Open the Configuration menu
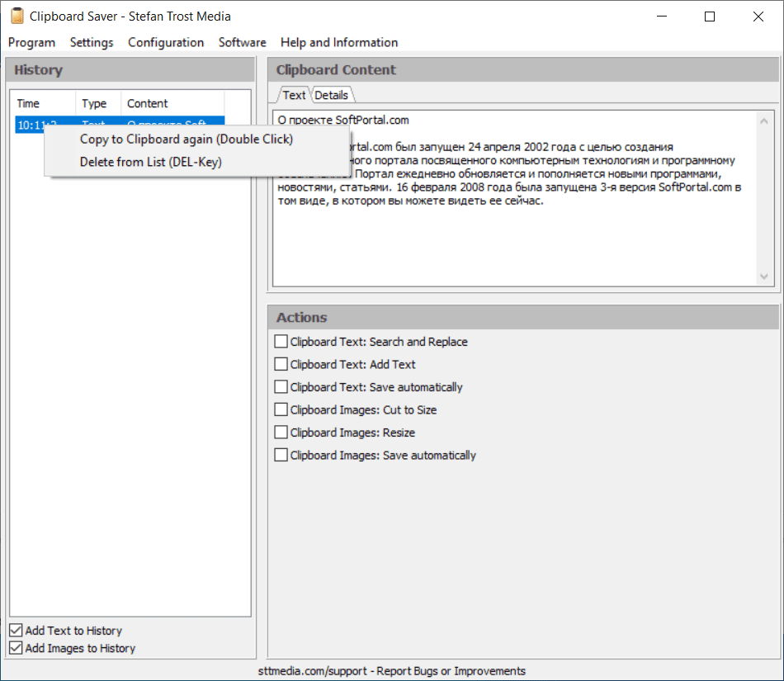The width and height of the screenshot is (784, 681). (x=166, y=42)
